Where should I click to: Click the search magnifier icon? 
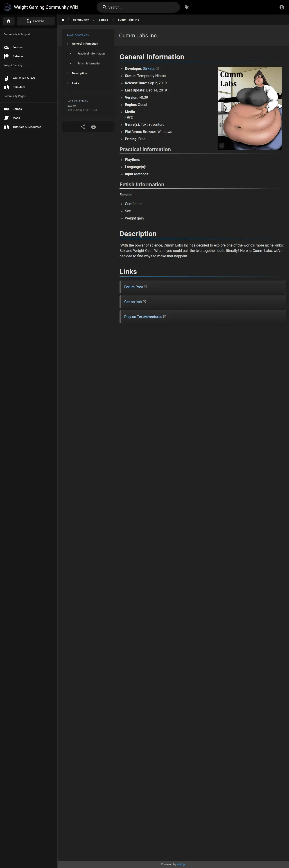coord(105,7)
